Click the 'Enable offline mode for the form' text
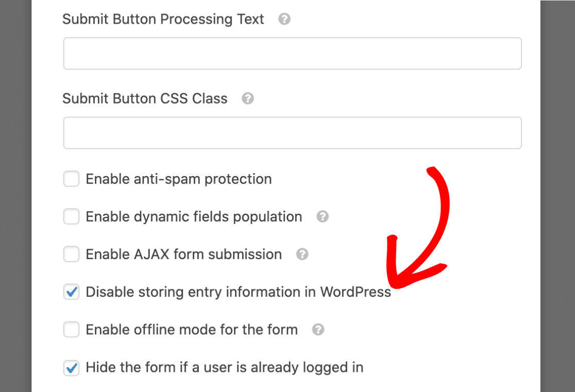The width and height of the screenshot is (575, 392). tap(192, 329)
